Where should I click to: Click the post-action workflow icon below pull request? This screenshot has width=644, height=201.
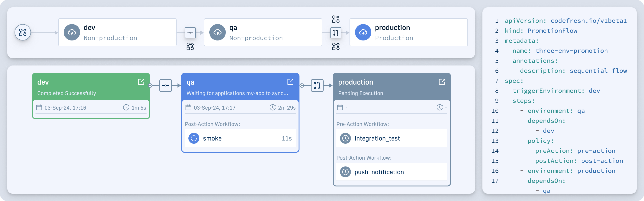click(335, 46)
